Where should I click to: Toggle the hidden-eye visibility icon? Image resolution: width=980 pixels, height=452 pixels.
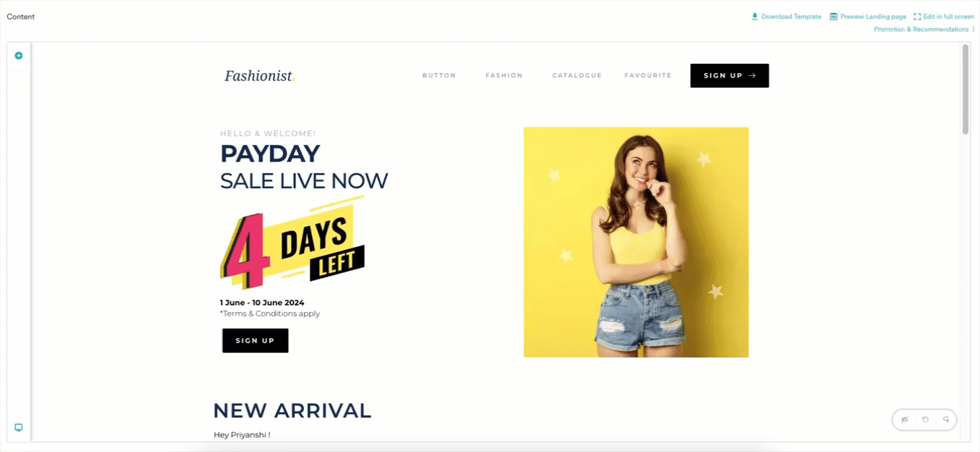[905, 419]
